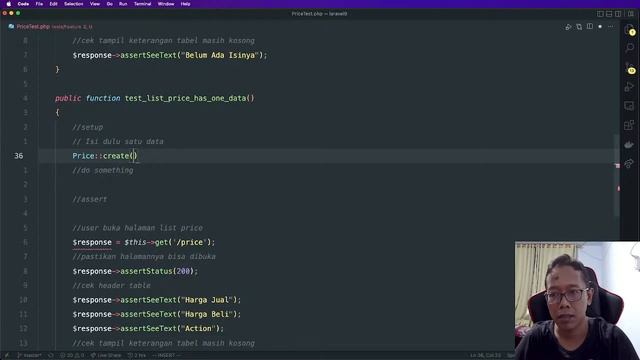
Task: Click the vertical editor scrollbar thumb
Action: tap(617, 176)
